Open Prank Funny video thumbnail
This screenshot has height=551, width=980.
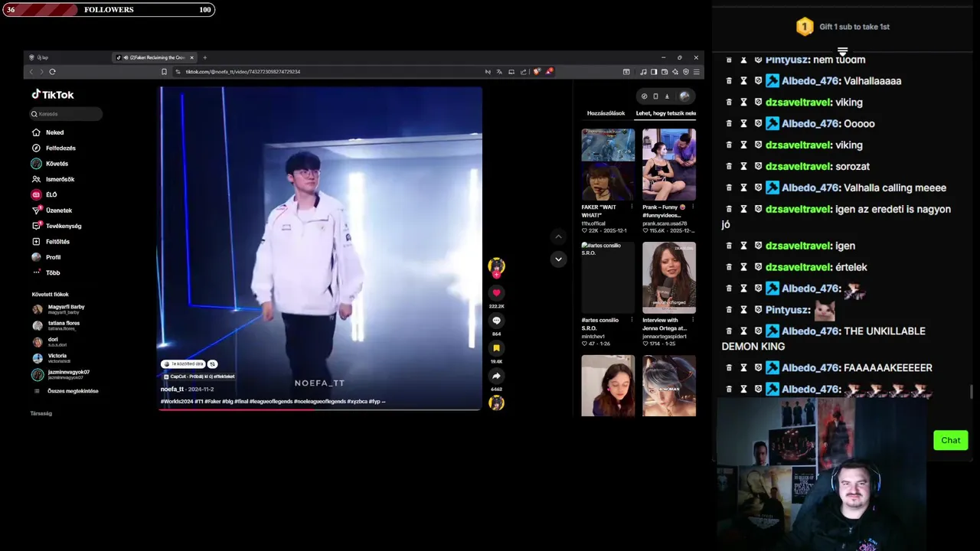pos(669,165)
